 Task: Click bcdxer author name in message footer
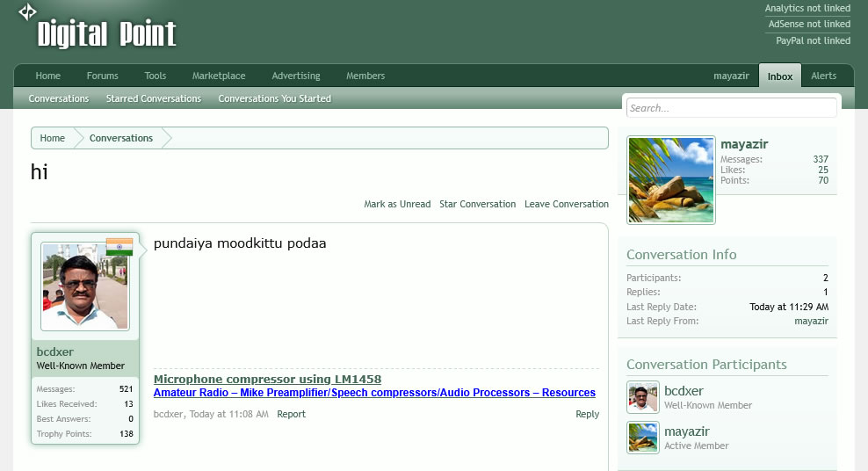coord(169,414)
